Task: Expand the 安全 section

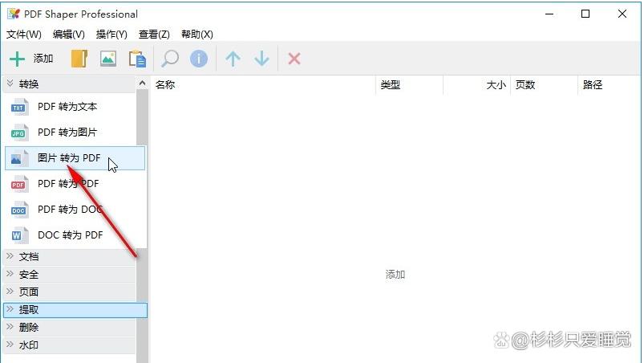Action: click(70, 275)
